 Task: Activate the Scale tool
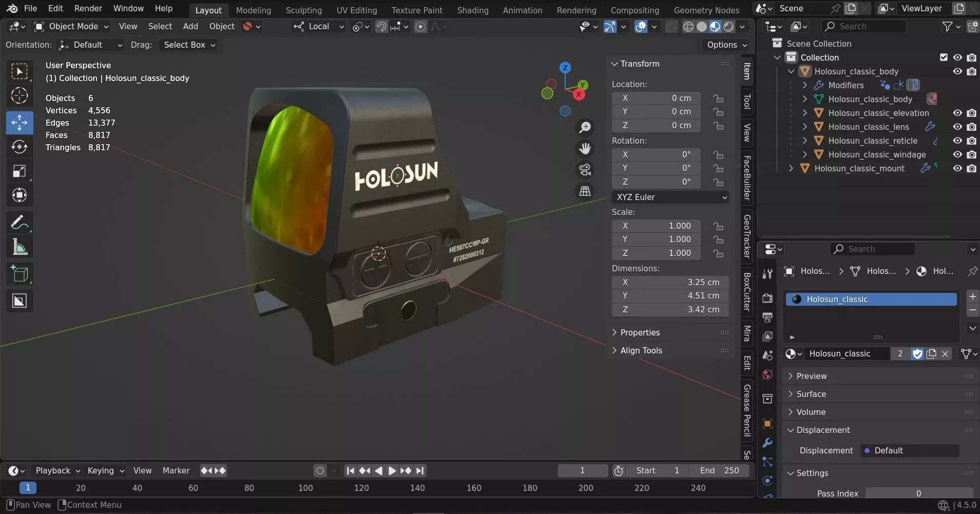tap(20, 171)
